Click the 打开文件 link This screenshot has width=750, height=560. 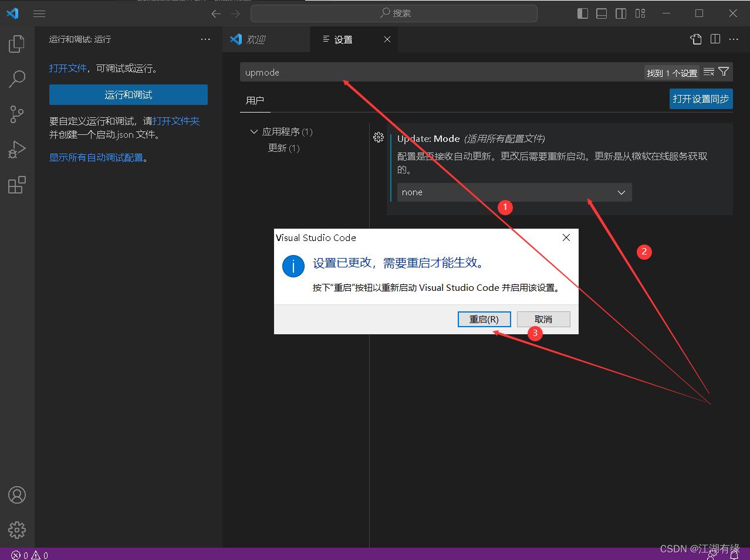pos(68,69)
